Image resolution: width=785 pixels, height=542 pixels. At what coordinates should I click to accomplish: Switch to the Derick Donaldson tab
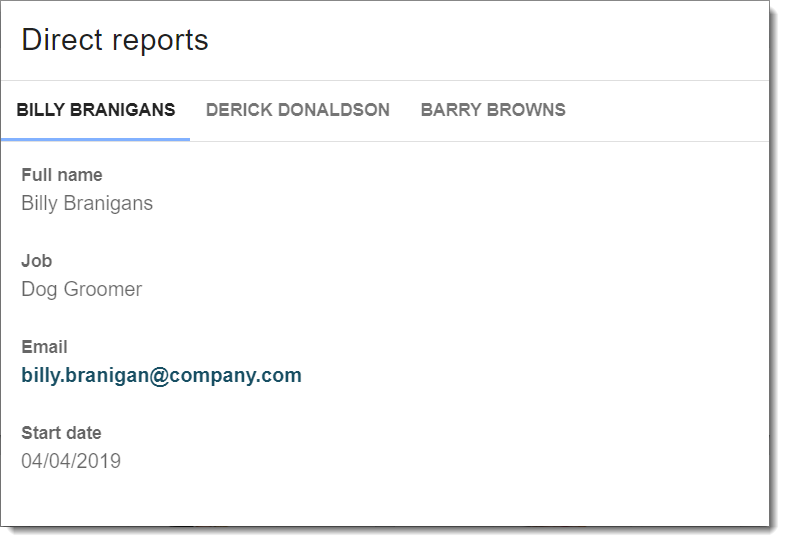pyautogui.click(x=297, y=110)
